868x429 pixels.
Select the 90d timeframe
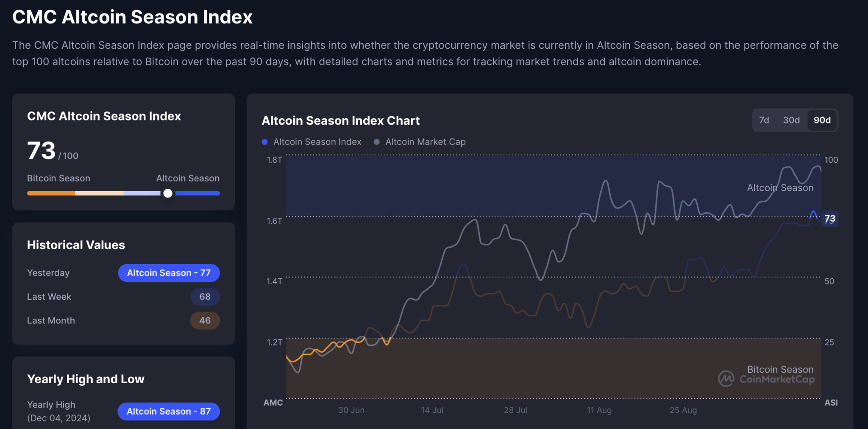[822, 120]
